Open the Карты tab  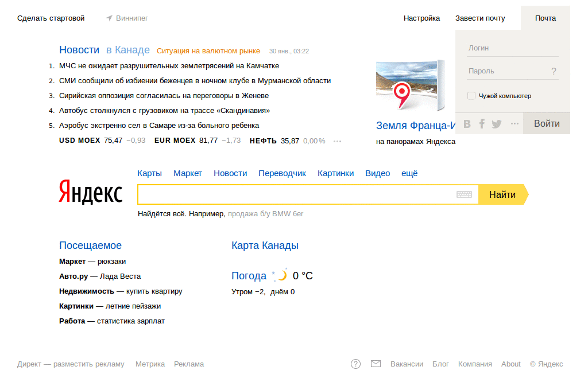(150, 173)
